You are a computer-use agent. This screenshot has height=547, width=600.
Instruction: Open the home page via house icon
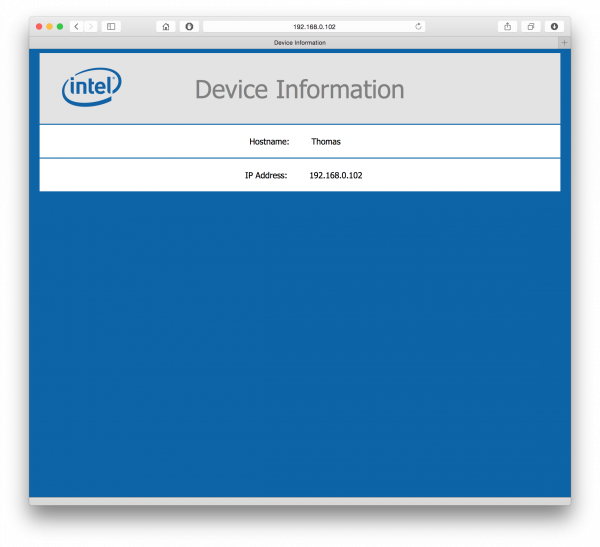tap(166, 26)
